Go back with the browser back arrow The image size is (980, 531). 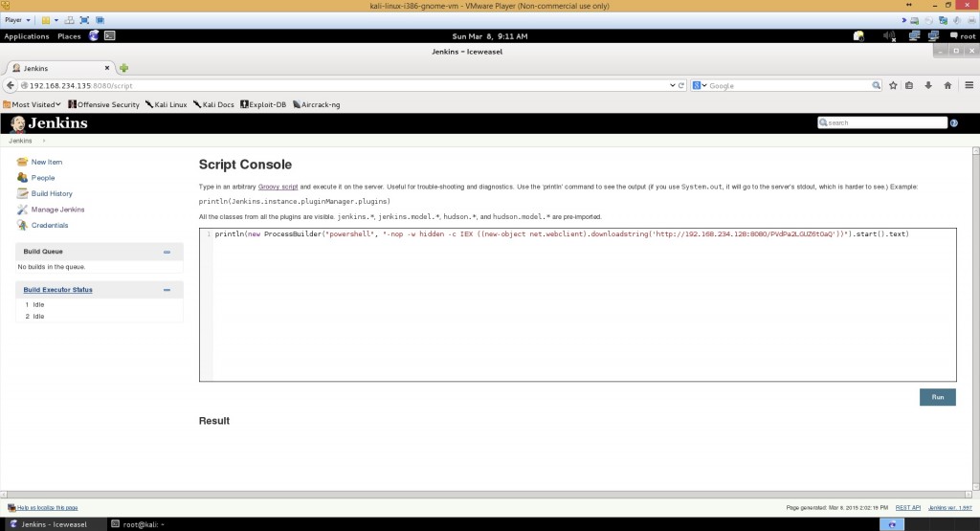(10, 85)
